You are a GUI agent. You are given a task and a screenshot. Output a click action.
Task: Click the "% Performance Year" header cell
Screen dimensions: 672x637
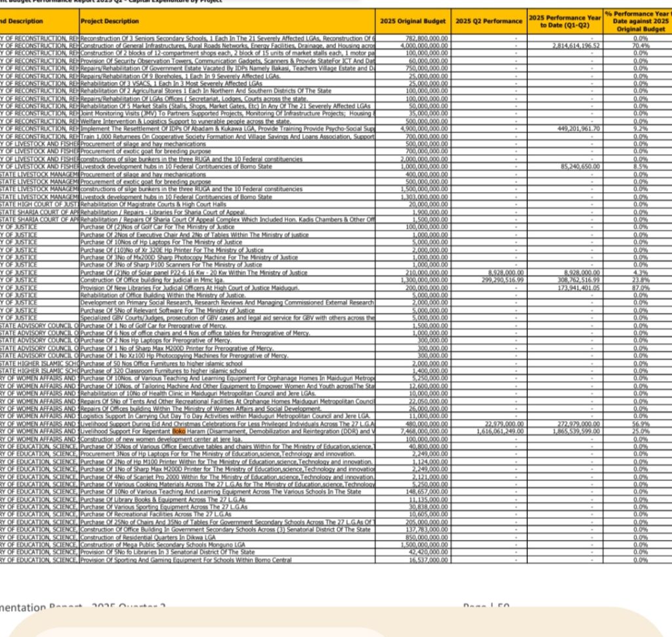(x=638, y=21)
